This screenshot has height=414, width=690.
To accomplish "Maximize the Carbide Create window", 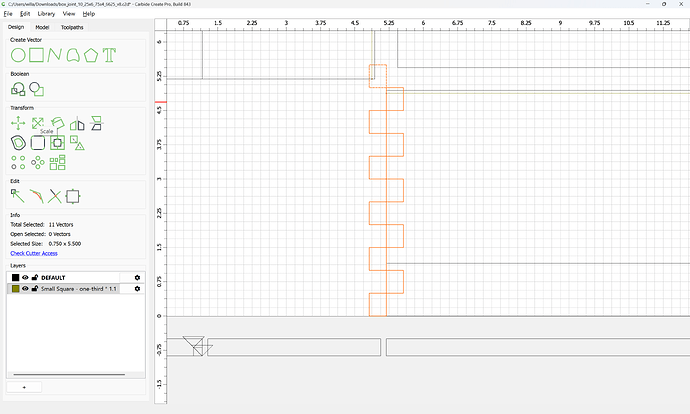I will 664,4.
